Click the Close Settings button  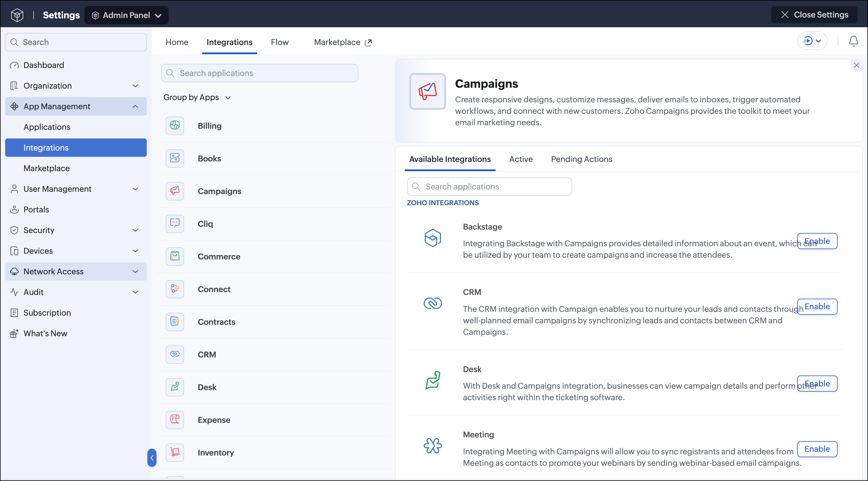(x=814, y=15)
